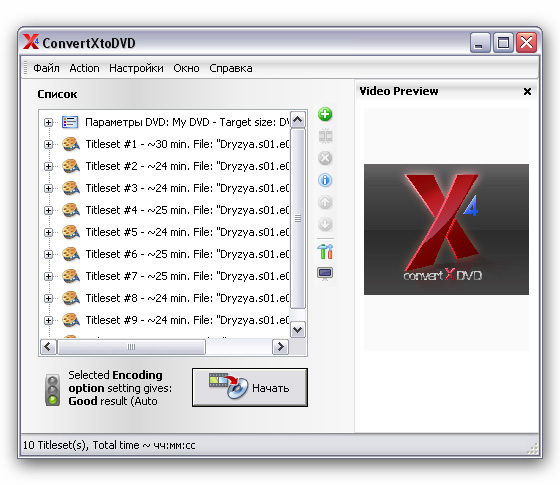Click the Move up arrow icon
This screenshot has height=485, width=560.
point(325,202)
